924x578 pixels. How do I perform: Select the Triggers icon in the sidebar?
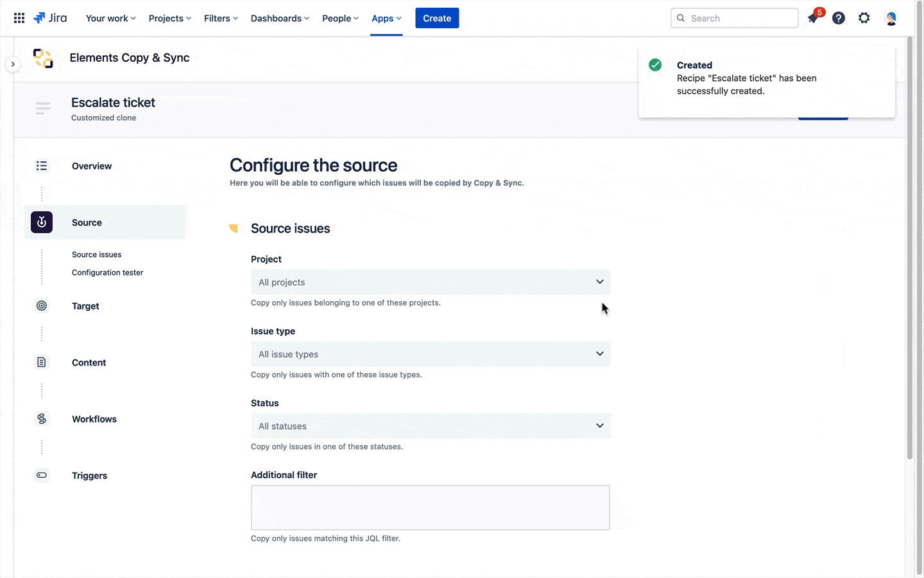41,475
